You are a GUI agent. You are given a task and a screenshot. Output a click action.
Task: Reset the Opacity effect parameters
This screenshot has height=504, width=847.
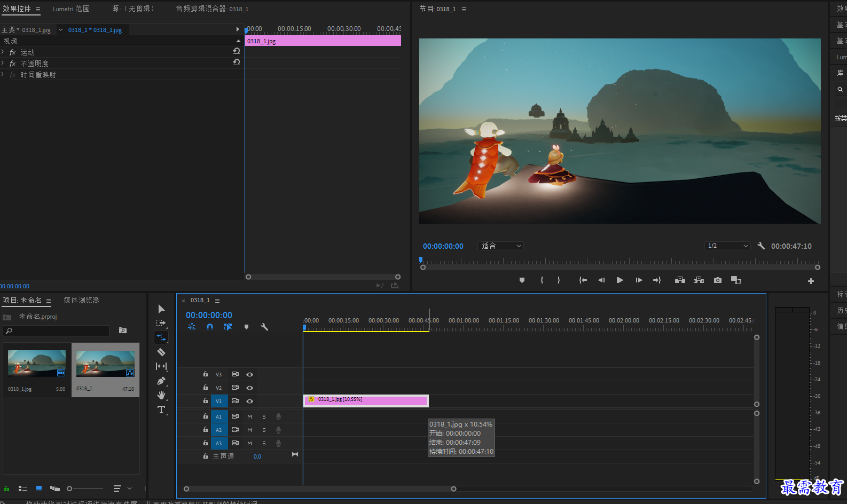236,62
